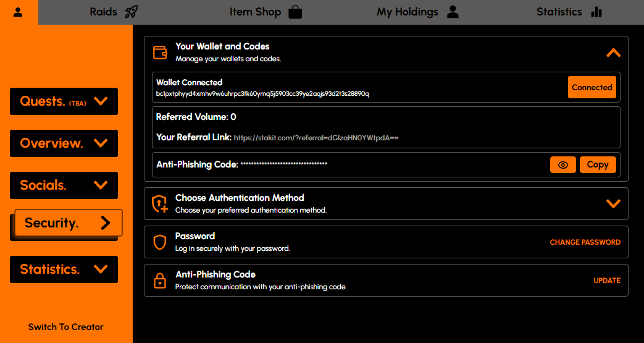Click the CHANGE PASSWORD link
This screenshot has width=644, height=343.
point(585,242)
